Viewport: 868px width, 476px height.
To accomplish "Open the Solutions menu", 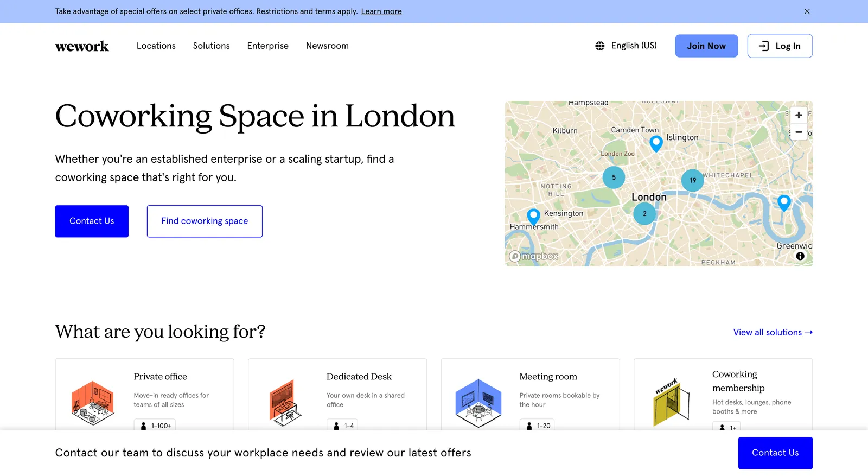I will coord(212,46).
